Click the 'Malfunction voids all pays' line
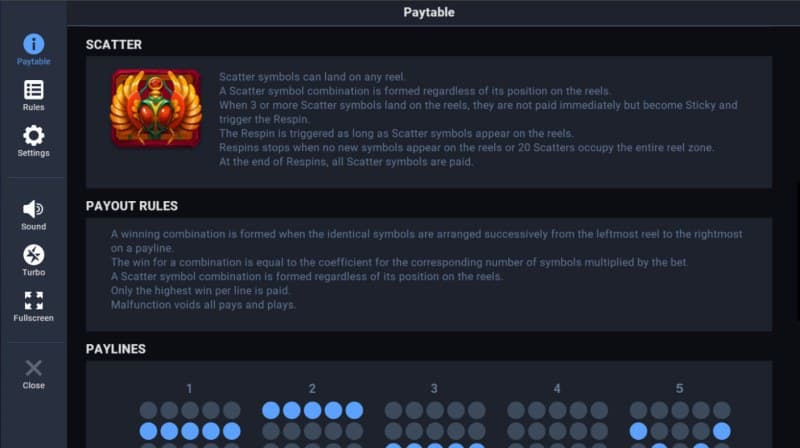The image size is (800, 448). (x=203, y=304)
